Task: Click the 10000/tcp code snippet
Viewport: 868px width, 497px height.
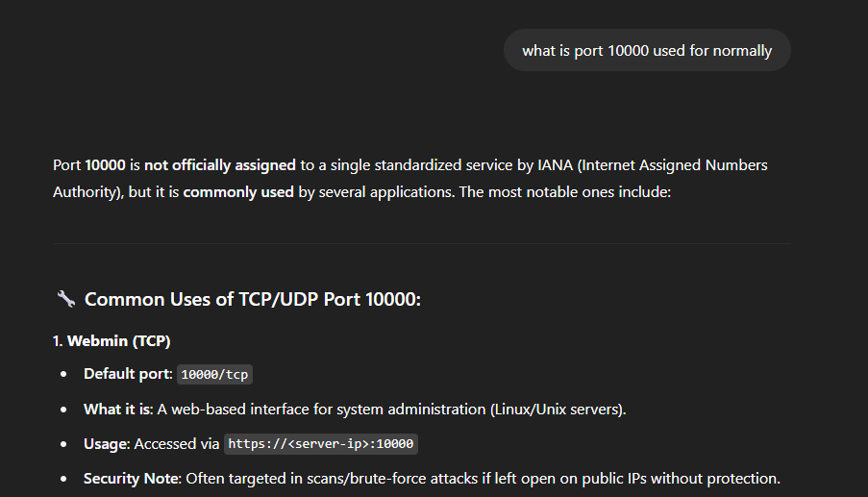Action: [x=215, y=375]
